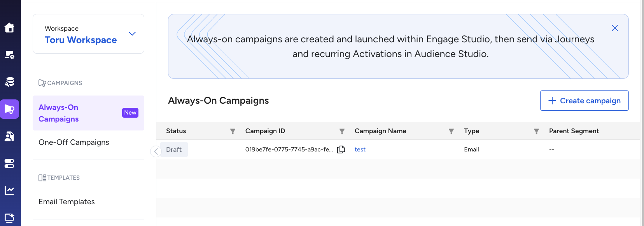Collapse the sidebar navigation panel
644x226 pixels.
tap(156, 151)
